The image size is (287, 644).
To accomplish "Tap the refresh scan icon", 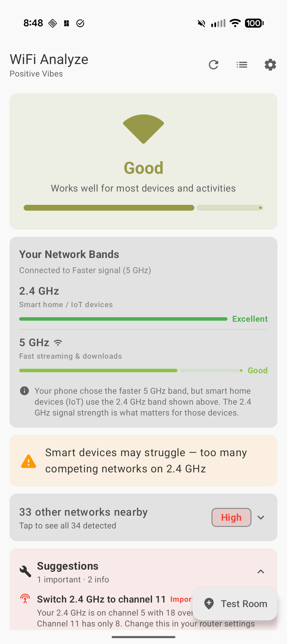I will coord(213,65).
